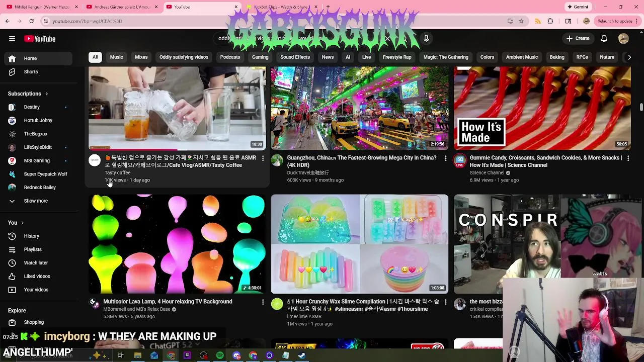Open the limeslime ASMR channel avatar
Viewport: 644px width, 362px height.
point(277,304)
